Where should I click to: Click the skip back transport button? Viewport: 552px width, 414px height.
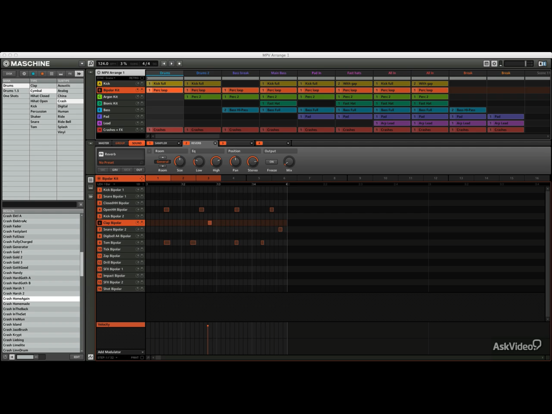coord(164,64)
